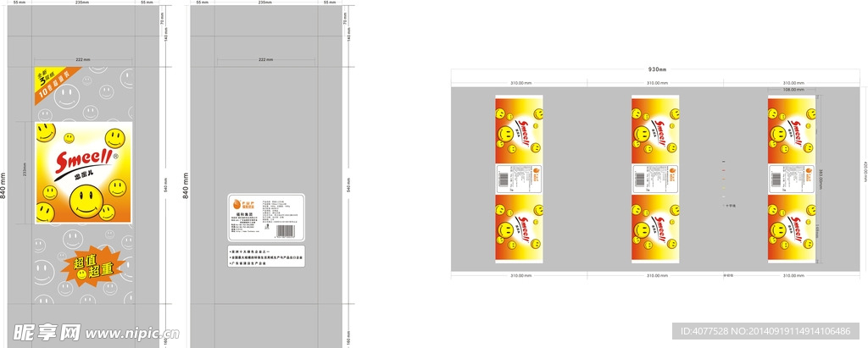Click the 广东省清洁生产企业 bullet line

[249, 263]
